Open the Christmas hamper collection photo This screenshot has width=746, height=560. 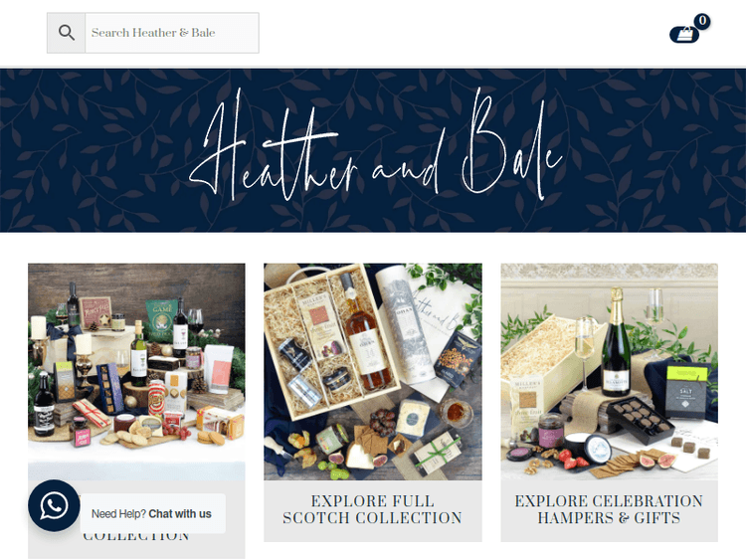click(x=136, y=372)
